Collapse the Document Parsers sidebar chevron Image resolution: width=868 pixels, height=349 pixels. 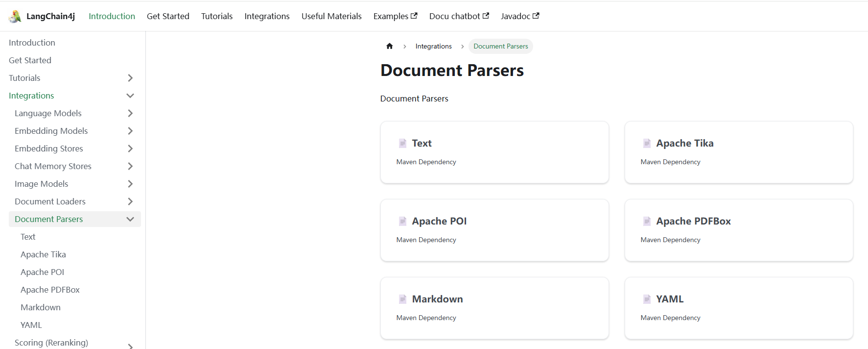(130, 219)
